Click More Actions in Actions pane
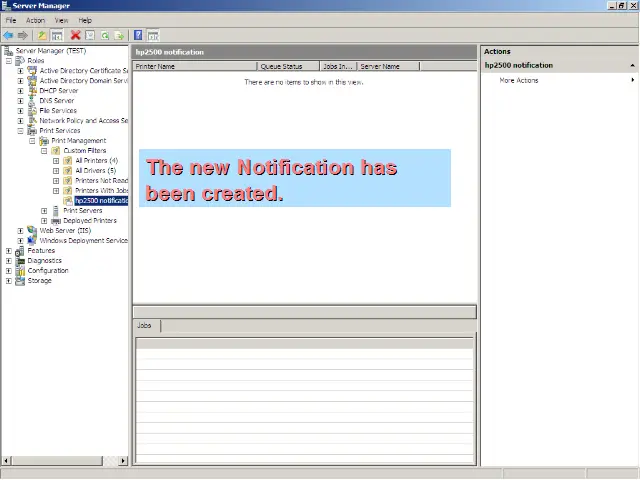640x480 pixels. 519,80
